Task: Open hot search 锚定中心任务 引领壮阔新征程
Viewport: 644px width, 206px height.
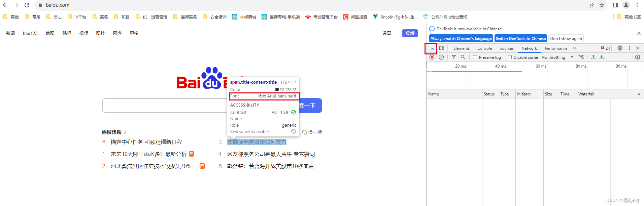Action: pyautogui.click(x=146, y=142)
